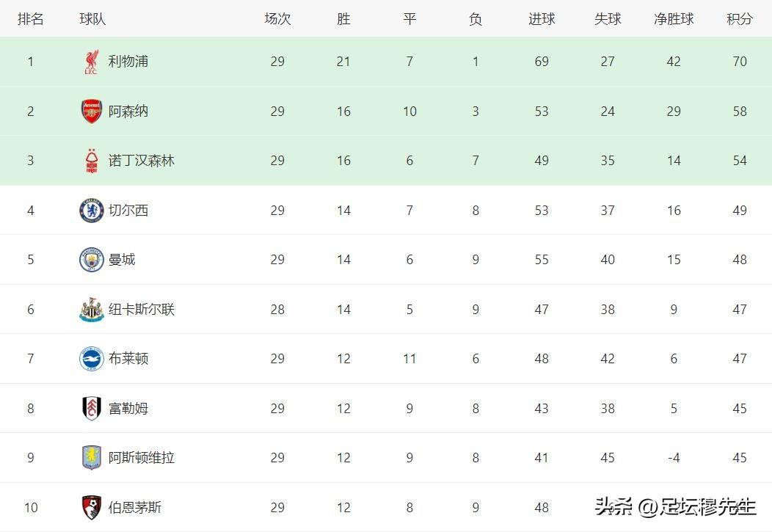Sort table by 积分 column header
Screen dimensions: 772x532
[x=739, y=19]
